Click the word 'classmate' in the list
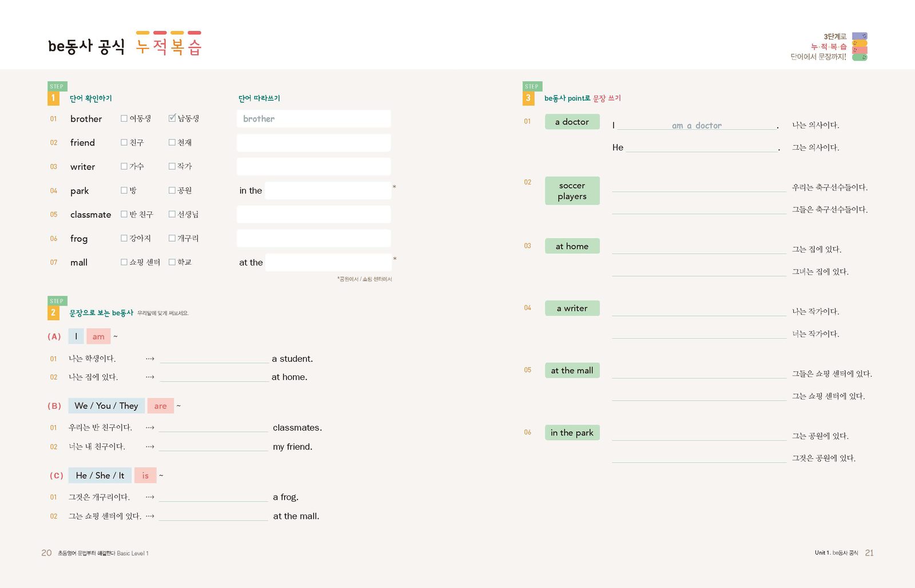Viewport: 915px width, 588px height. tap(90, 215)
